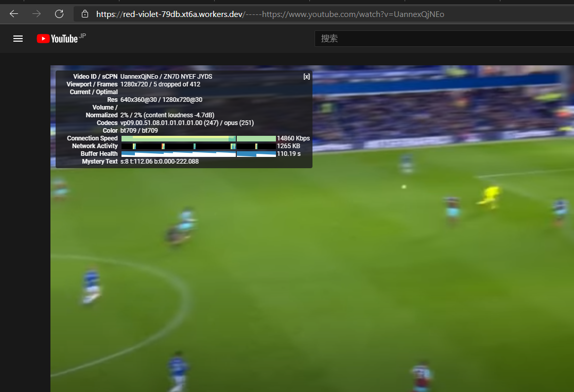Click the Network Activity graph
This screenshot has height=392, width=574.
[198, 146]
